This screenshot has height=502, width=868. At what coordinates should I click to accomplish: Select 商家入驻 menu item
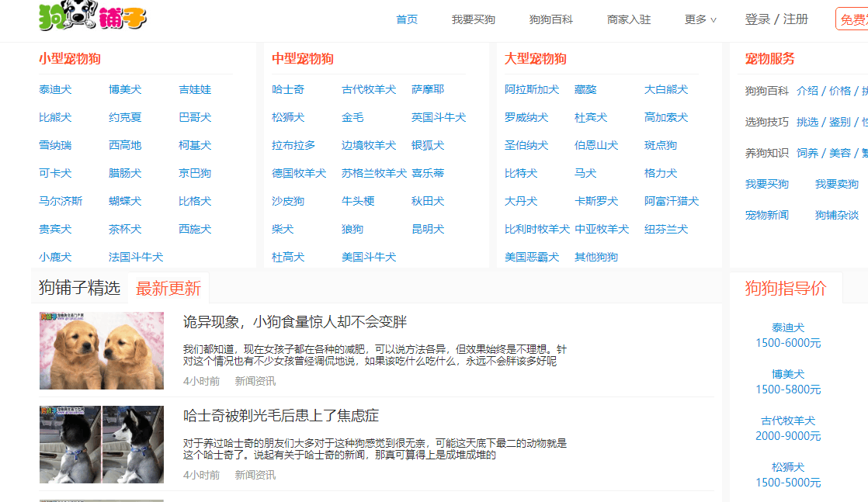[629, 19]
